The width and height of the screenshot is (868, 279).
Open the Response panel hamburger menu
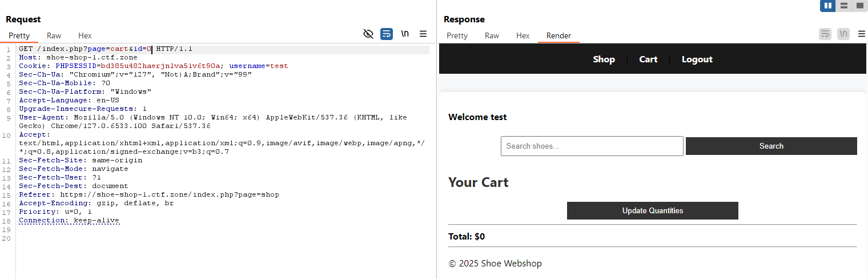point(862,34)
